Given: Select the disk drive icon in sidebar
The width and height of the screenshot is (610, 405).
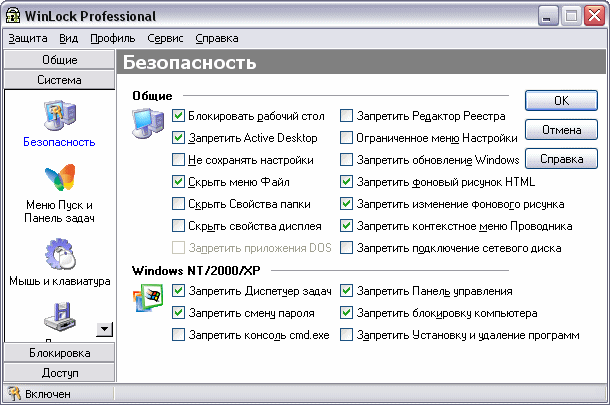Looking at the screenshot, I should click(x=60, y=316).
